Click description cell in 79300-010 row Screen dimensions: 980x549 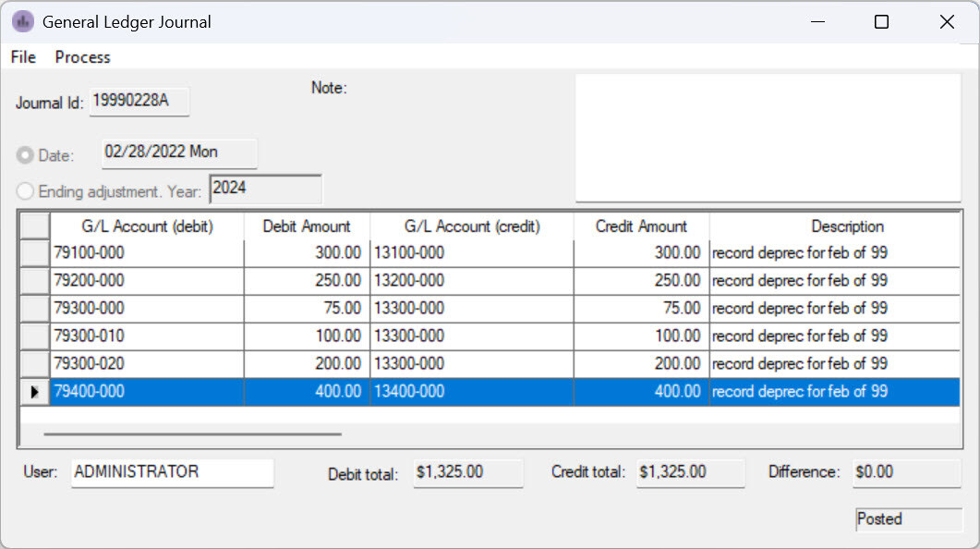pyautogui.click(x=835, y=336)
